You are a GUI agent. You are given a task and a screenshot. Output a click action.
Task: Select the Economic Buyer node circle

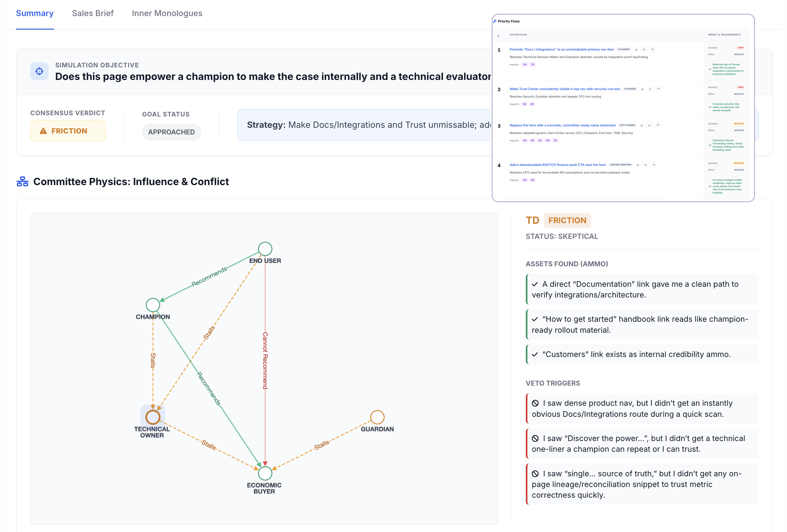click(265, 473)
